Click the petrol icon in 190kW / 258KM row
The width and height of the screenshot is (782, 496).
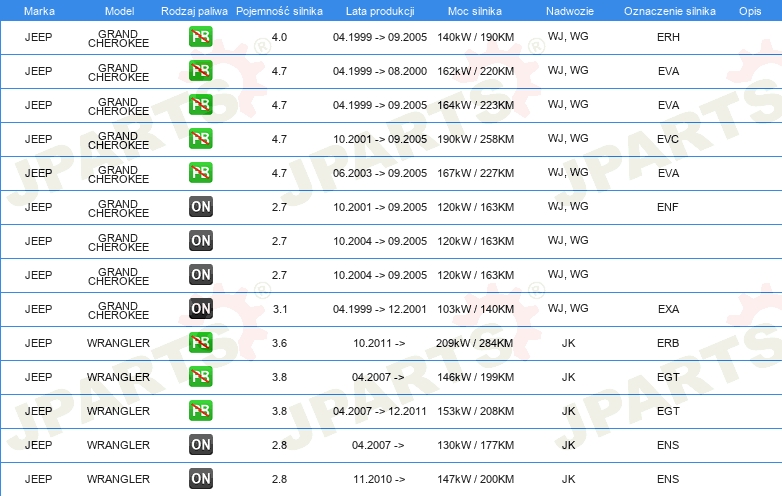200,139
